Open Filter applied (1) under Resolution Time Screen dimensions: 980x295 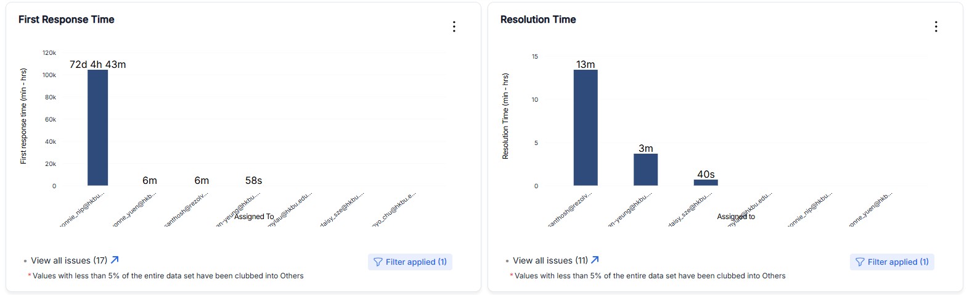pos(892,262)
